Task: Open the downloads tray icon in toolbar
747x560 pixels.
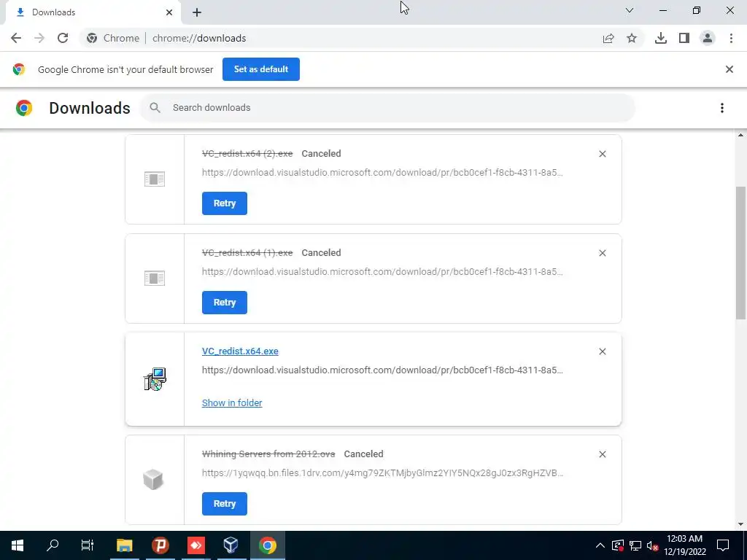Action: pyautogui.click(x=661, y=38)
